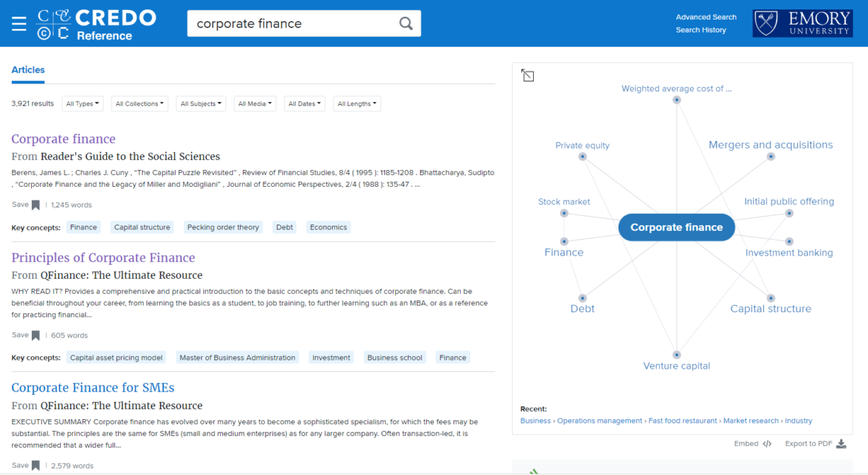Open the All Subjects filter dropdown
This screenshot has height=475, width=868.
pos(200,104)
